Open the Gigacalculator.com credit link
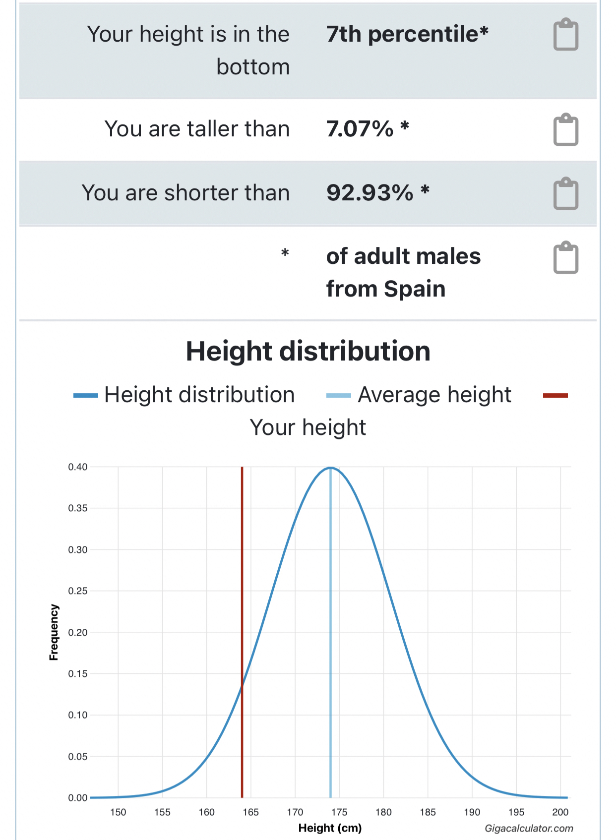The image size is (616, 840). pos(529,828)
